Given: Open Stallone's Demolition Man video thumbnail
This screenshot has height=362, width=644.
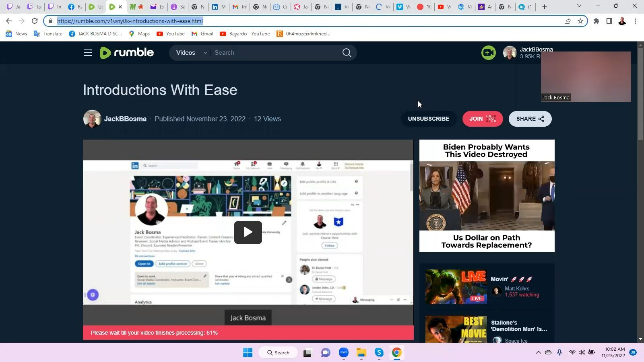Looking at the screenshot, I should click(456, 329).
